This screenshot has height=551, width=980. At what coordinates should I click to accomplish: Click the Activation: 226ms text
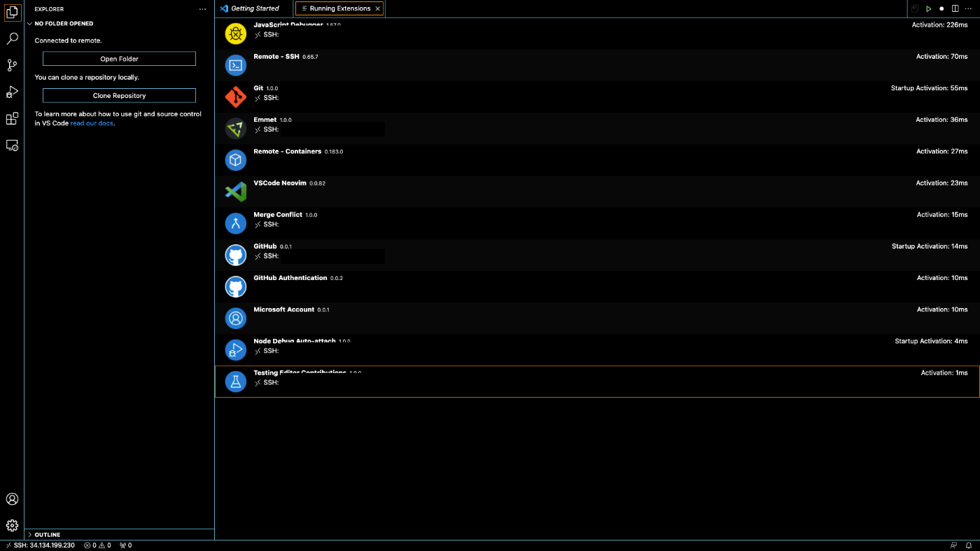(939, 25)
